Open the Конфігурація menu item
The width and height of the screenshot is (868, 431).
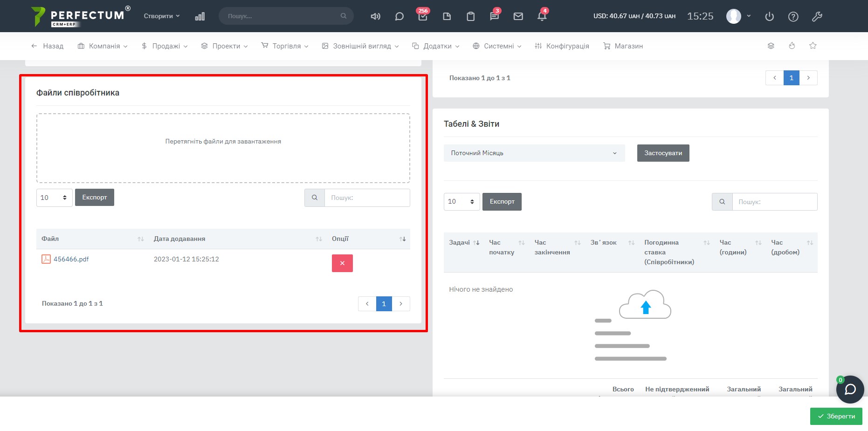pos(562,46)
